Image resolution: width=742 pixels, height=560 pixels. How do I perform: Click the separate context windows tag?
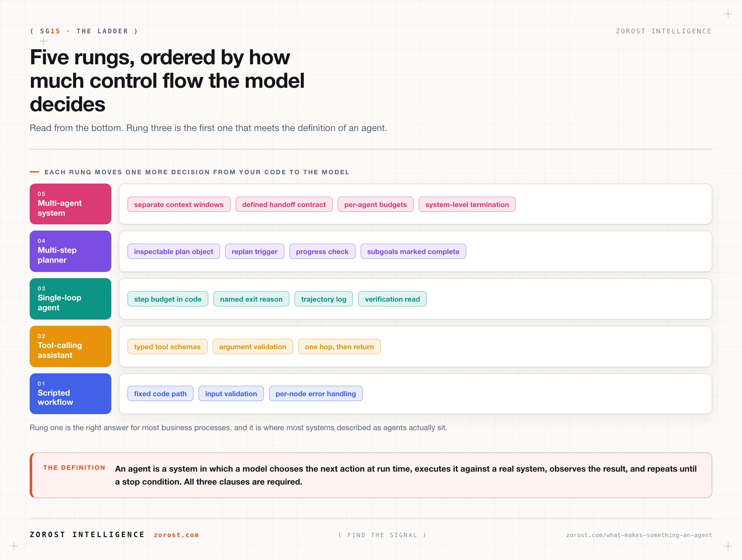click(179, 205)
